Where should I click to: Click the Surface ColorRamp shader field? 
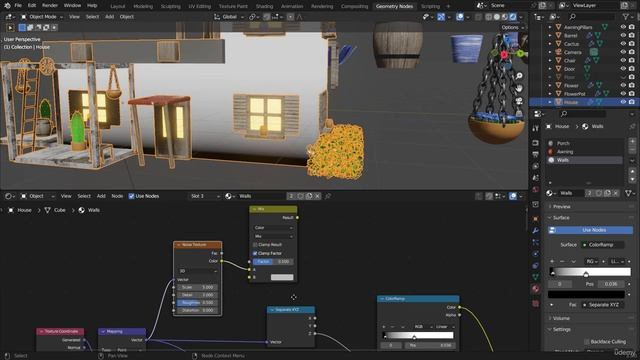[x=602, y=245]
